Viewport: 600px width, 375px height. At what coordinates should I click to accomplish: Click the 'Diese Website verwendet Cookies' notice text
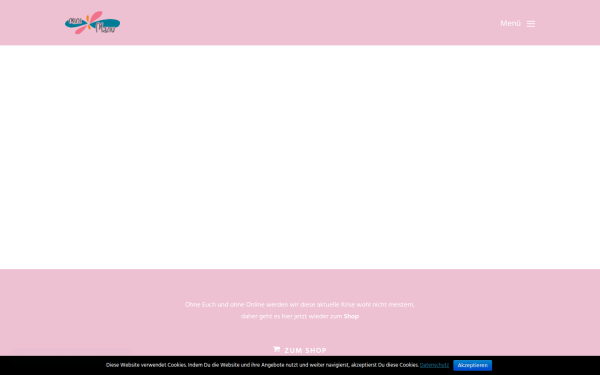click(262, 365)
